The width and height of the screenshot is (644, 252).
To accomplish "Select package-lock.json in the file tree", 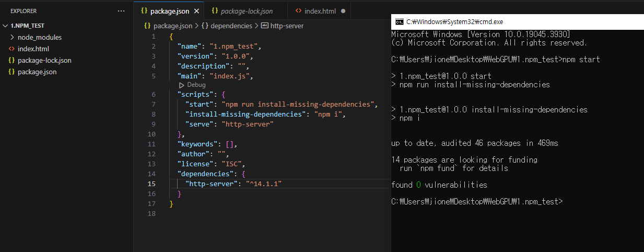I will (44, 60).
